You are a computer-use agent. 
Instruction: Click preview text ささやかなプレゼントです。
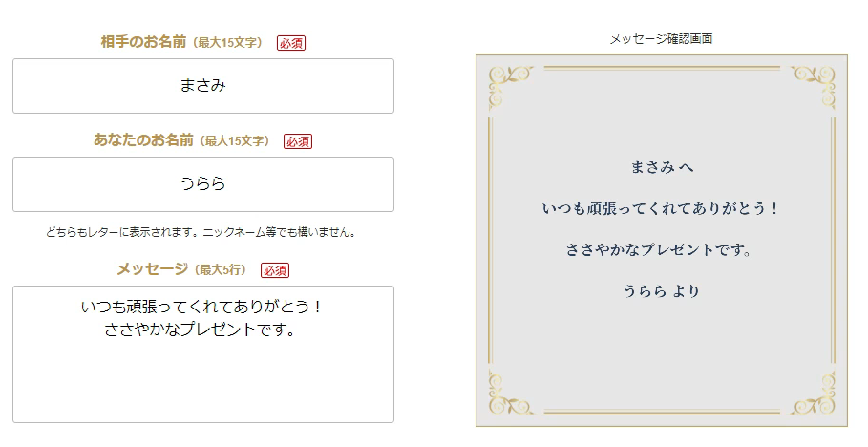click(x=659, y=250)
